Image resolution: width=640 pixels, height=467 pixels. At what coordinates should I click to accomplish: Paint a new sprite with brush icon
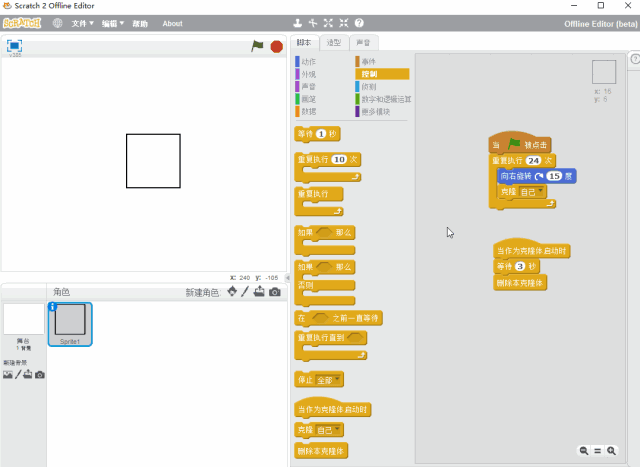(246, 292)
